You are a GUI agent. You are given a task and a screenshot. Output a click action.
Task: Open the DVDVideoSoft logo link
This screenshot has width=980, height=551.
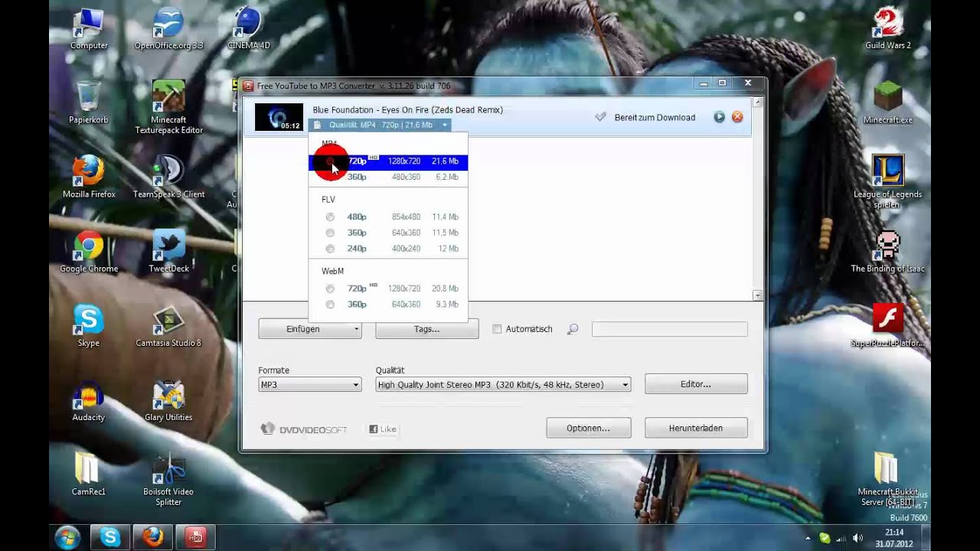tap(304, 429)
